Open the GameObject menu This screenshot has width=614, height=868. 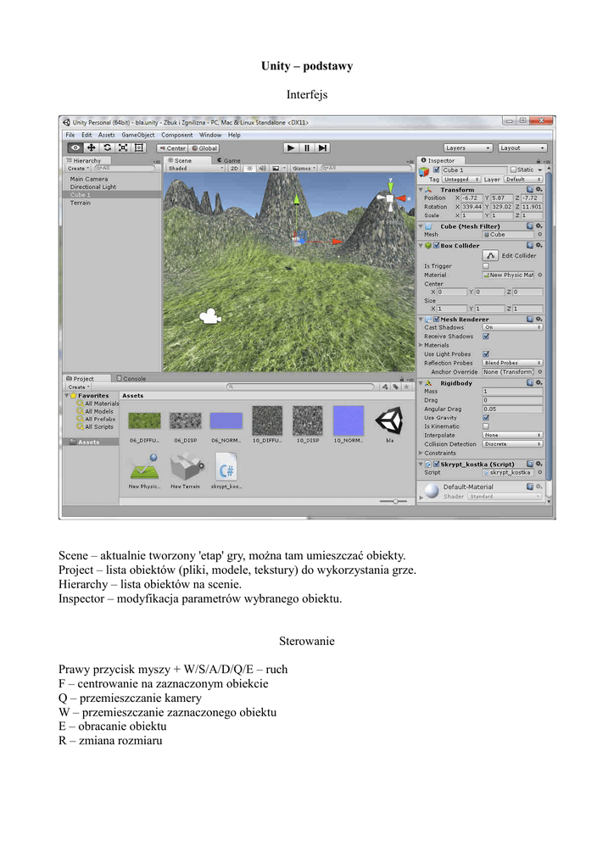pos(137,135)
